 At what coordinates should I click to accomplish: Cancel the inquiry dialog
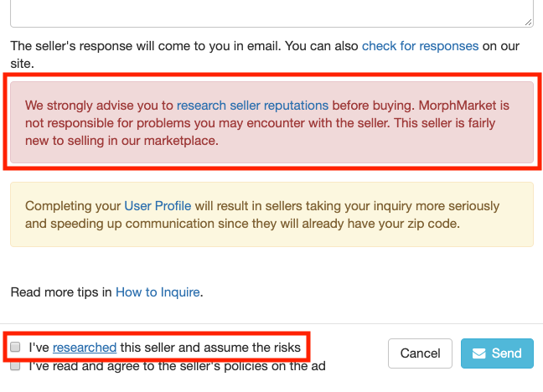tap(420, 353)
